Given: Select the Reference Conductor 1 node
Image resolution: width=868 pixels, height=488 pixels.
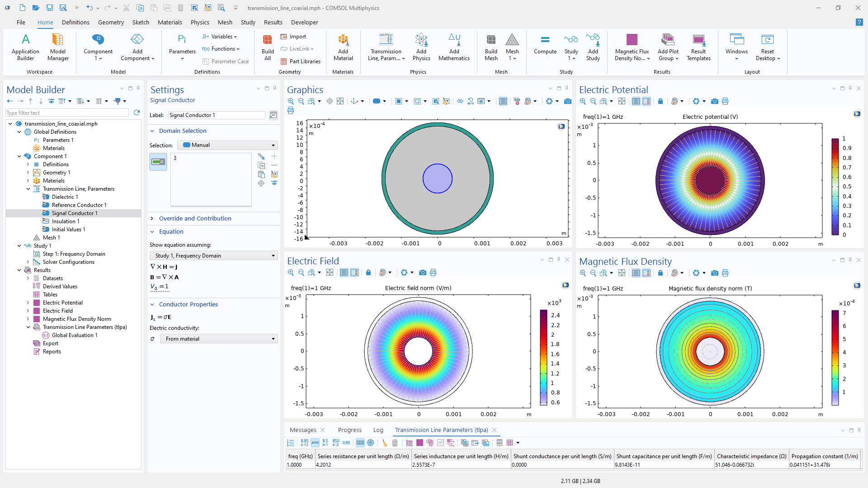Looking at the screenshot, I should point(79,205).
